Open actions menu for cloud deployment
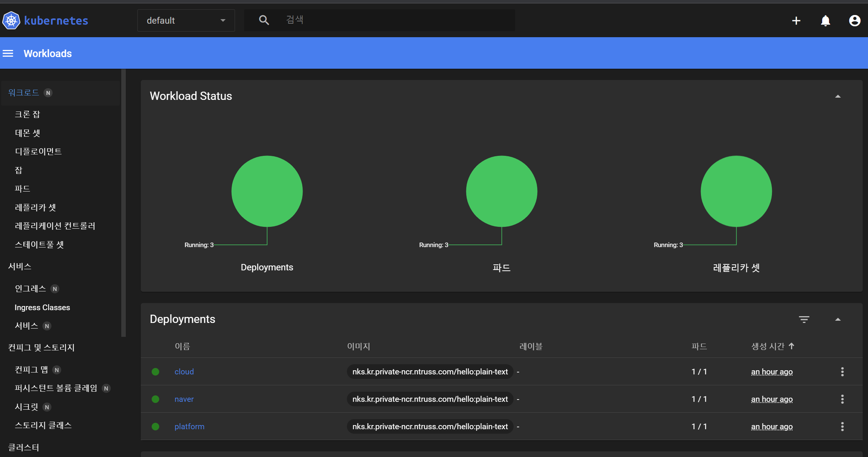 tap(842, 372)
